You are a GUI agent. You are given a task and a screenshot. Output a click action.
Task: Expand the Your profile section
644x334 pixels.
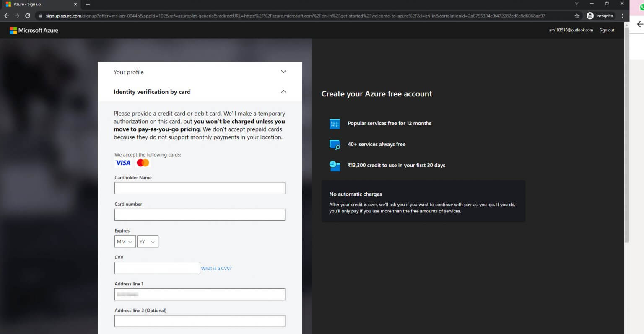(x=200, y=72)
